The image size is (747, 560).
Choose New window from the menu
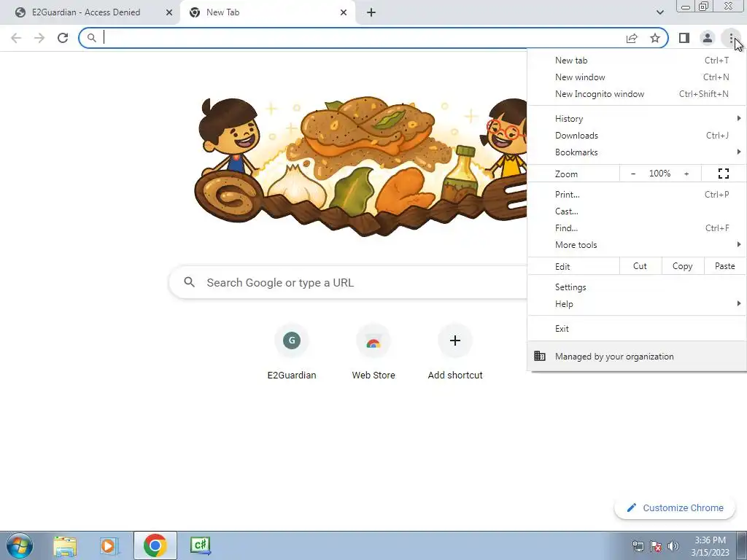(x=636, y=77)
